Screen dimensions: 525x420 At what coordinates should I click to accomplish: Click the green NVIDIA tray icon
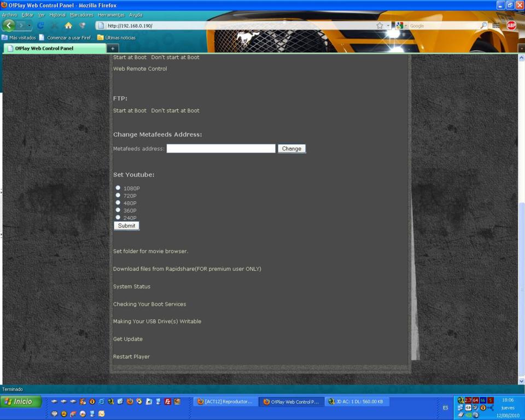468,415
